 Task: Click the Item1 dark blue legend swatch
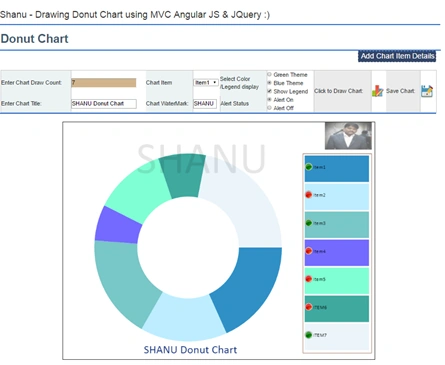337,169
